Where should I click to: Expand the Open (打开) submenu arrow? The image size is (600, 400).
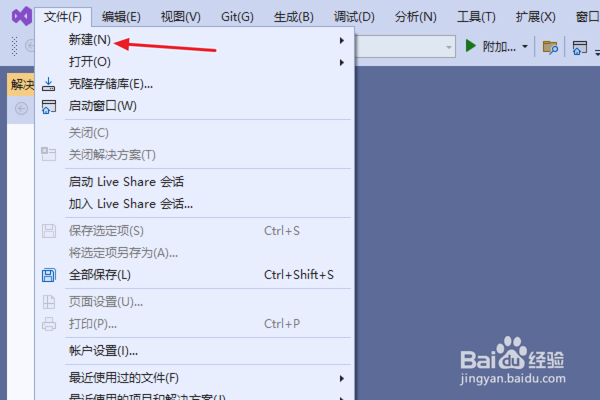click(x=342, y=62)
